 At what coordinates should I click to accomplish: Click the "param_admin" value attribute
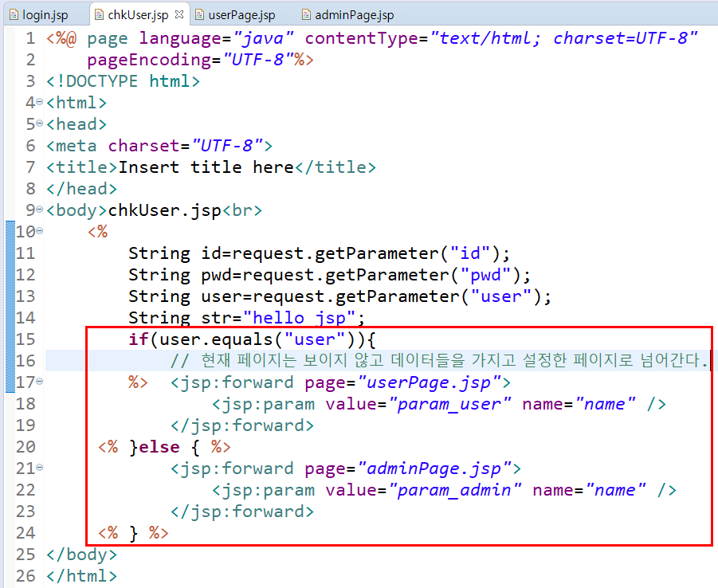point(455,490)
